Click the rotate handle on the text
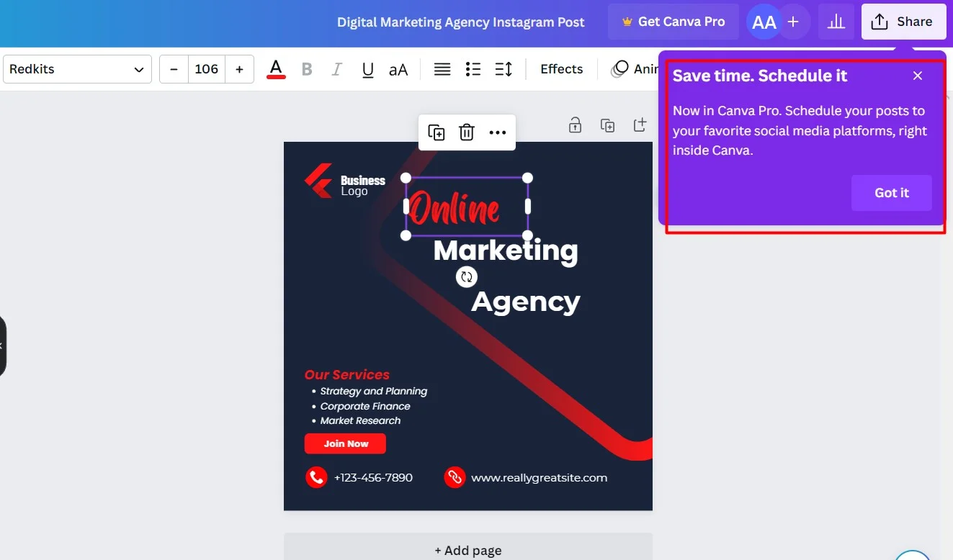Screen dimensions: 953x560 467,276
